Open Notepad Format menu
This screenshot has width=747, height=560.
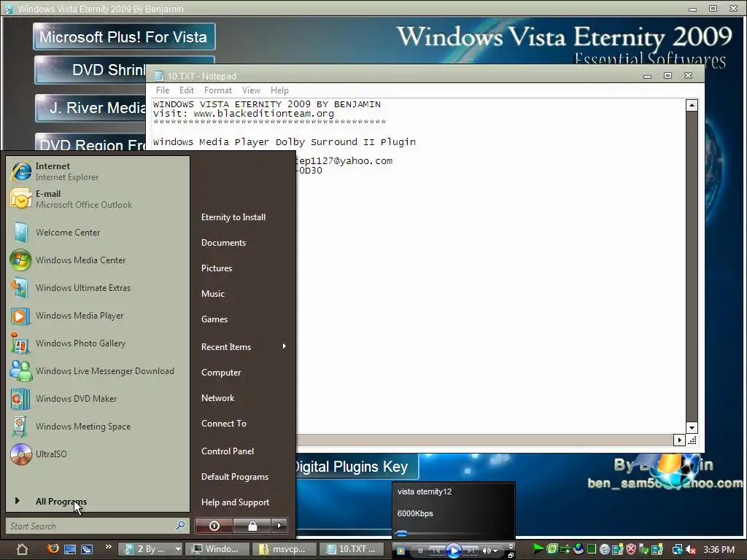pos(217,90)
